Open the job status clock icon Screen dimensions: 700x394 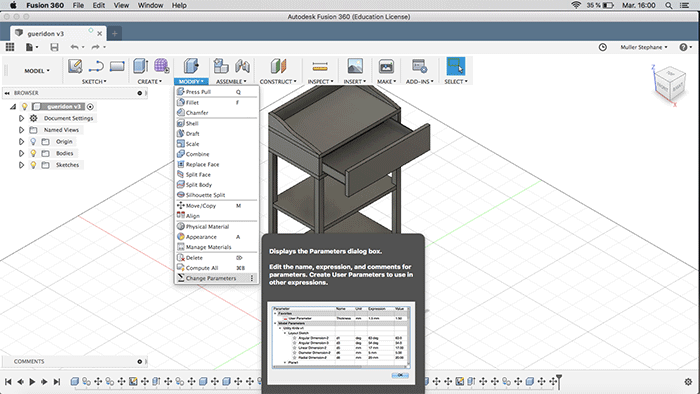point(603,47)
